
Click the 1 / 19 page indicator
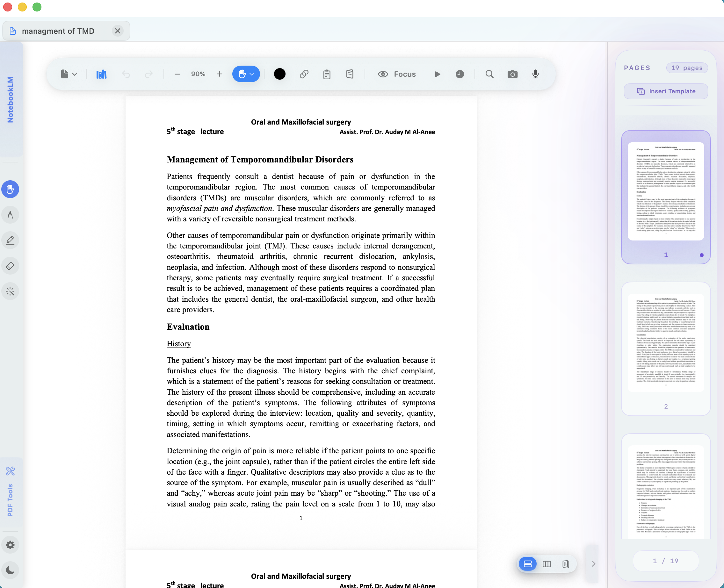click(x=665, y=561)
